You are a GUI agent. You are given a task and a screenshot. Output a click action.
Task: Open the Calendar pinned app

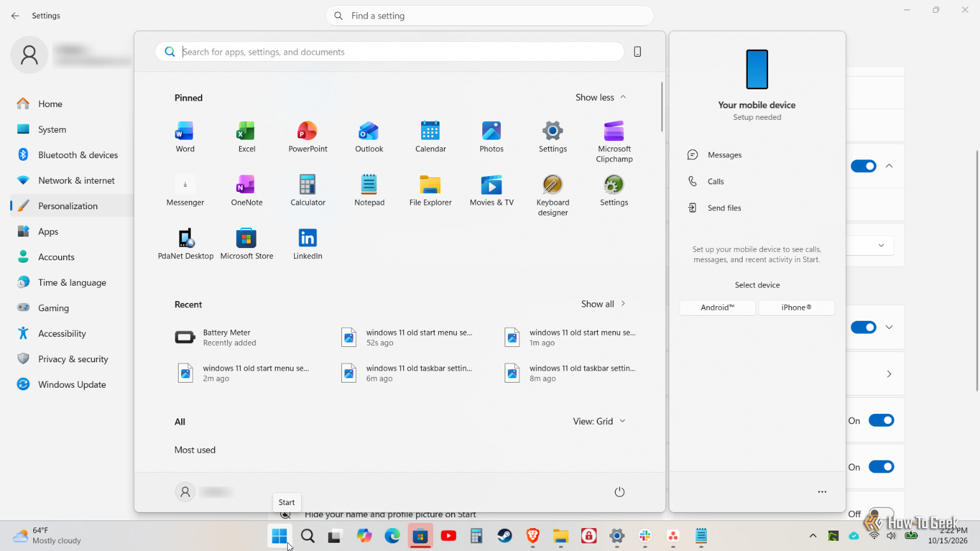[x=430, y=136]
